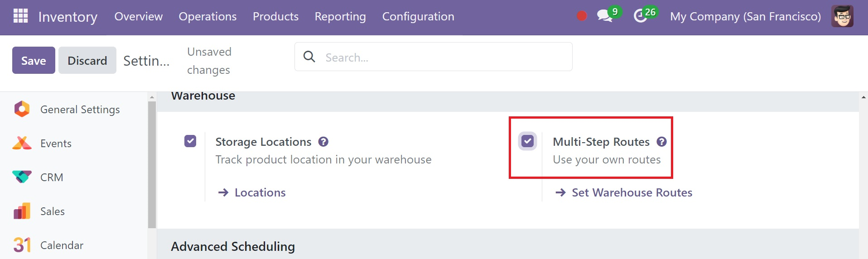Go to the Overview menu item
The height and width of the screenshot is (259, 868).
pos(138,16)
